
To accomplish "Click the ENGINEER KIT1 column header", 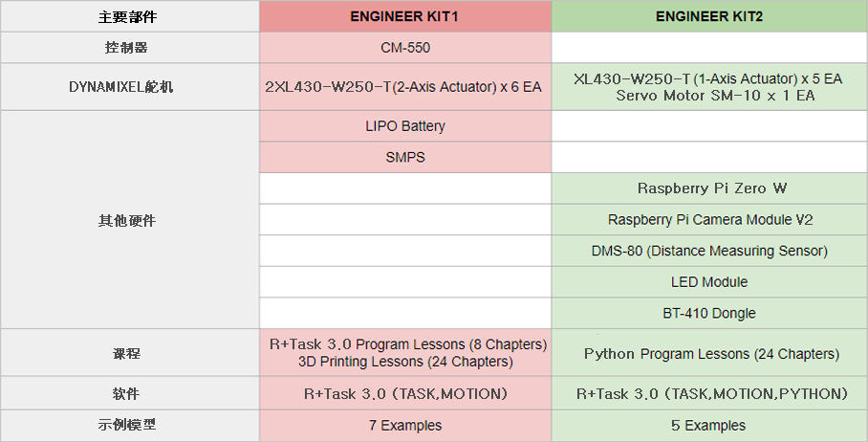I will click(405, 16).
